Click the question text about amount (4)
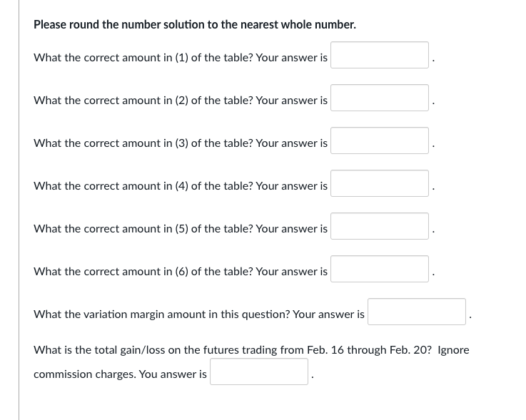The width and height of the screenshot is (526, 420). [x=181, y=186]
